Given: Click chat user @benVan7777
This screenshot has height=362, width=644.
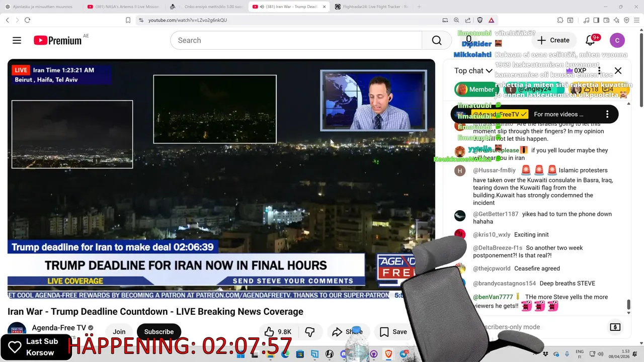Looking at the screenshot, I should click(x=493, y=297).
